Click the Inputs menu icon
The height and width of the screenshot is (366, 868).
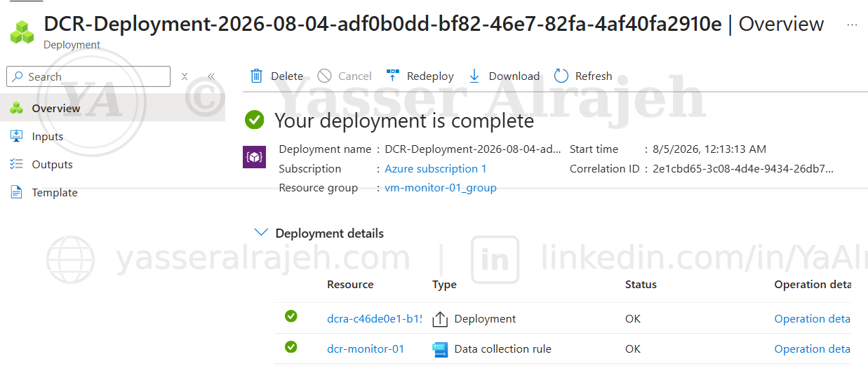click(x=17, y=136)
